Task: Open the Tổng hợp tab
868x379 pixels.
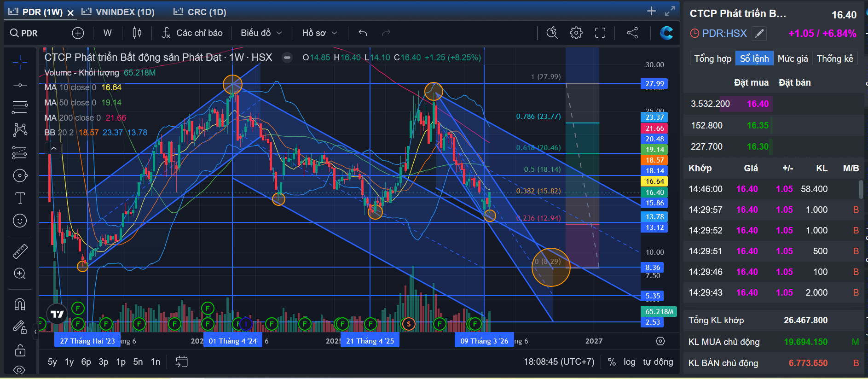Action: (x=712, y=58)
